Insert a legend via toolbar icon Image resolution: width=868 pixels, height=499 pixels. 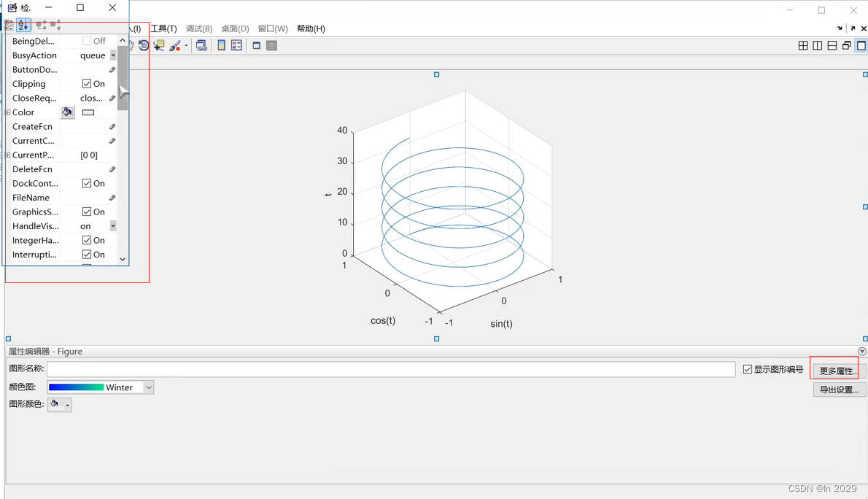pyautogui.click(x=236, y=45)
